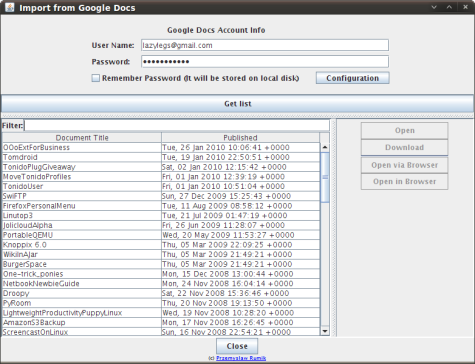Image resolution: width=475 pixels, height=364 pixels.
Task: Select the SwiFTP document
Action: click(x=82, y=196)
